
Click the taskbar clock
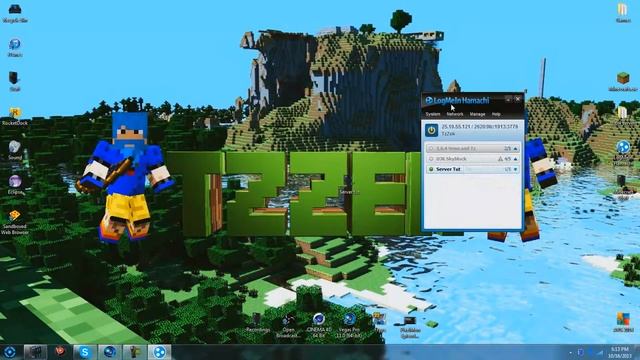(x=620, y=353)
